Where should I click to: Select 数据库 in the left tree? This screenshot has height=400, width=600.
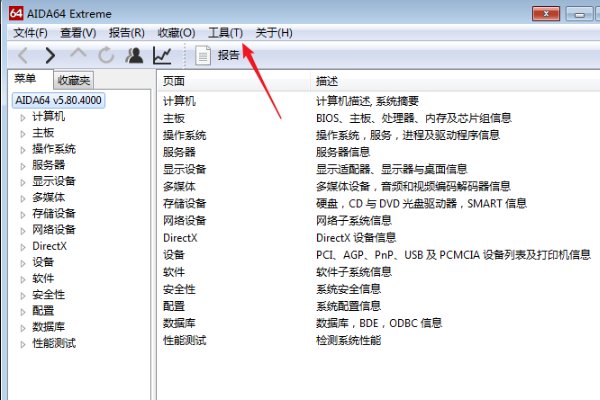pos(48,327)
